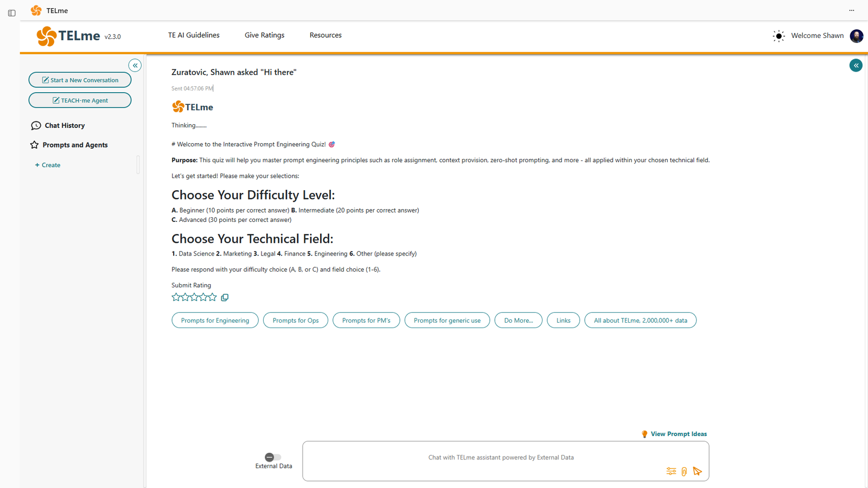Collapse the left sidebar panel
The height and width of the screenshot is (488, 868).
click(135, 66)
